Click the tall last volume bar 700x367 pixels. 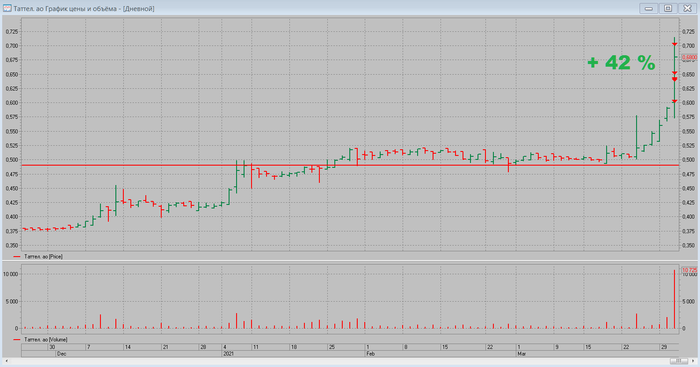click(x=675, y=299)
